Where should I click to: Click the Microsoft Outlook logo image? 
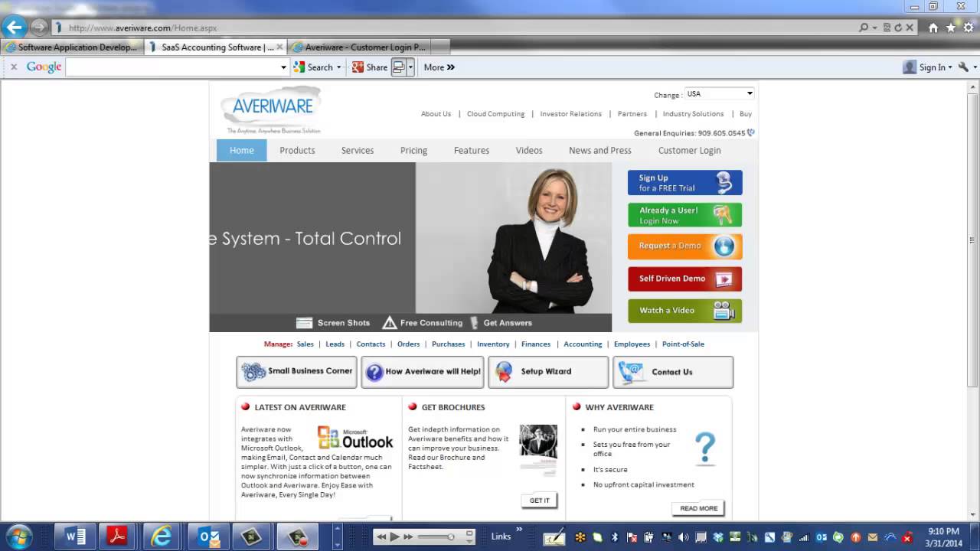pyautogui.click(x=355, y=438)
